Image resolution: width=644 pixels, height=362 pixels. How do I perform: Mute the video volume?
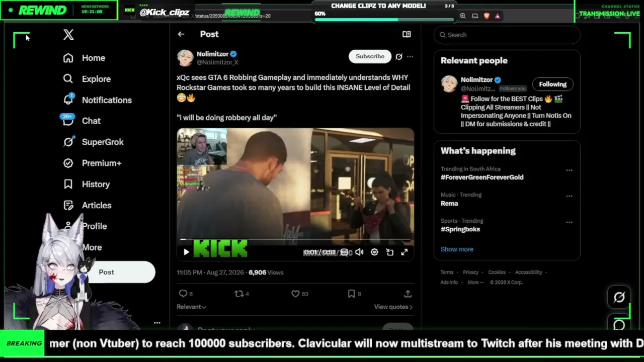click(x=359, y=252)
